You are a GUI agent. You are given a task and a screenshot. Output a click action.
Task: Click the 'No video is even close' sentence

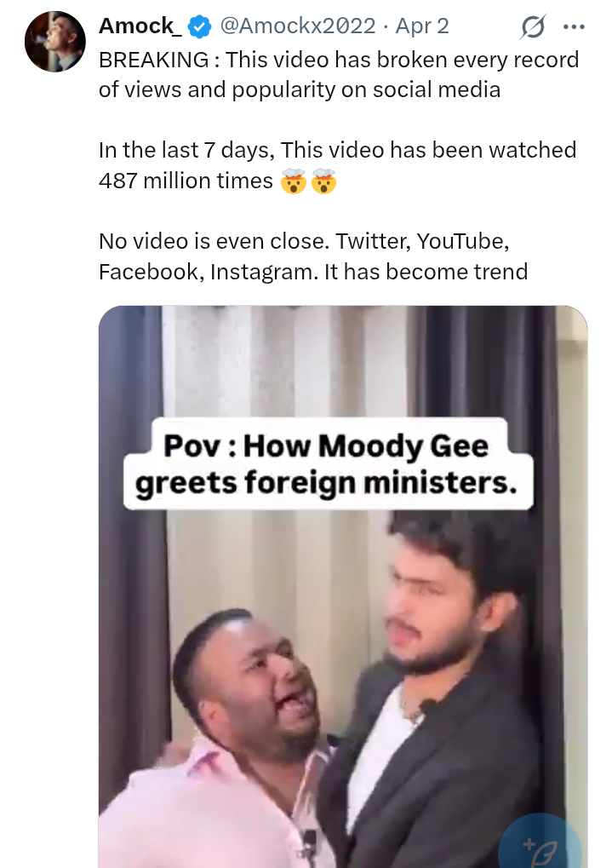coord(213,241)
